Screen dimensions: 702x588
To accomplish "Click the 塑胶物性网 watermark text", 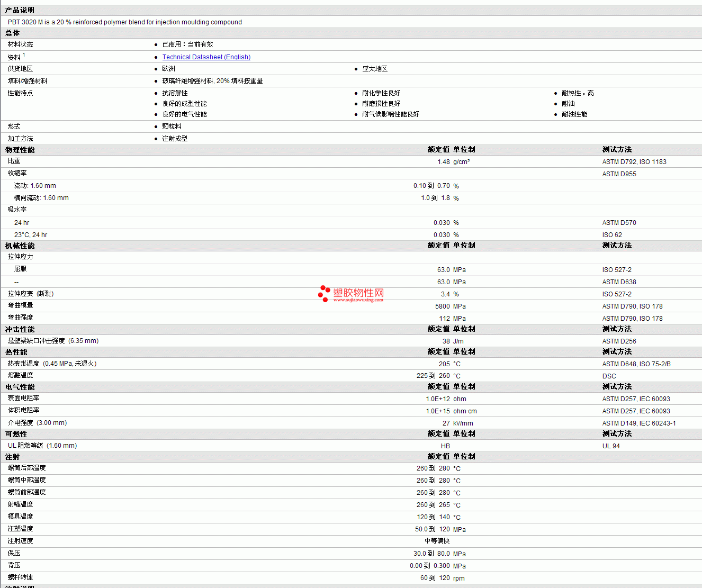I will click(358, 293).
